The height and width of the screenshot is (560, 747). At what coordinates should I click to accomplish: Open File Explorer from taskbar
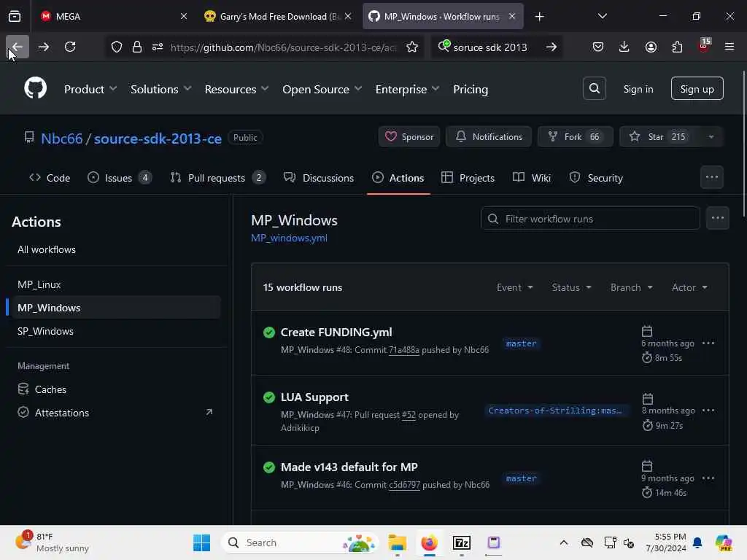(x=397, y=542)
